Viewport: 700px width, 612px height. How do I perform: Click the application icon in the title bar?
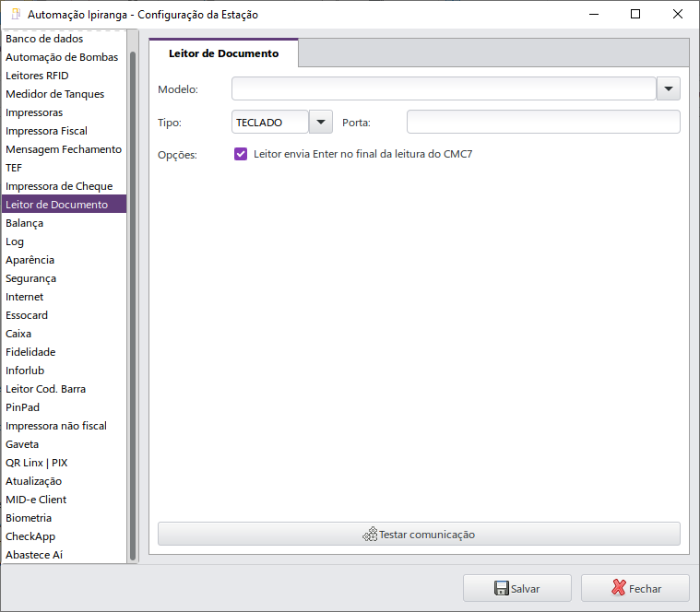(x=16, y=14)
